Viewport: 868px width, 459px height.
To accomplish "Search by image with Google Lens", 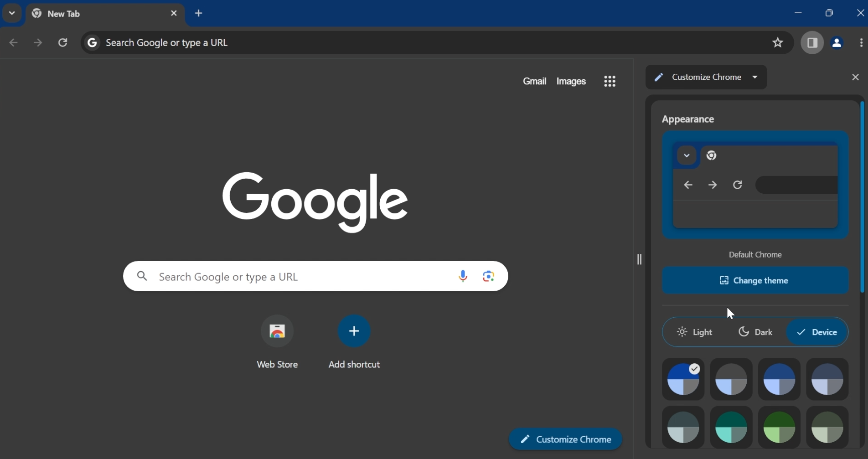I will click(488, 276).
